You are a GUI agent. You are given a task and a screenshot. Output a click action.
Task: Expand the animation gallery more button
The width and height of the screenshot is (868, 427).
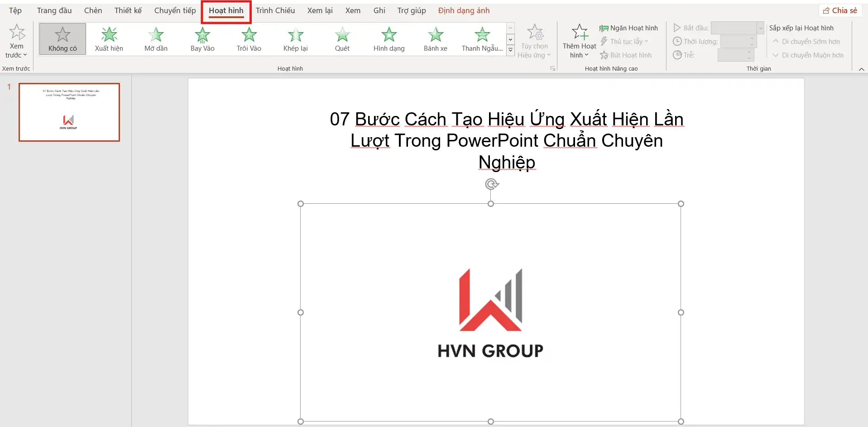pyautogui.click(x=510, y=50)
